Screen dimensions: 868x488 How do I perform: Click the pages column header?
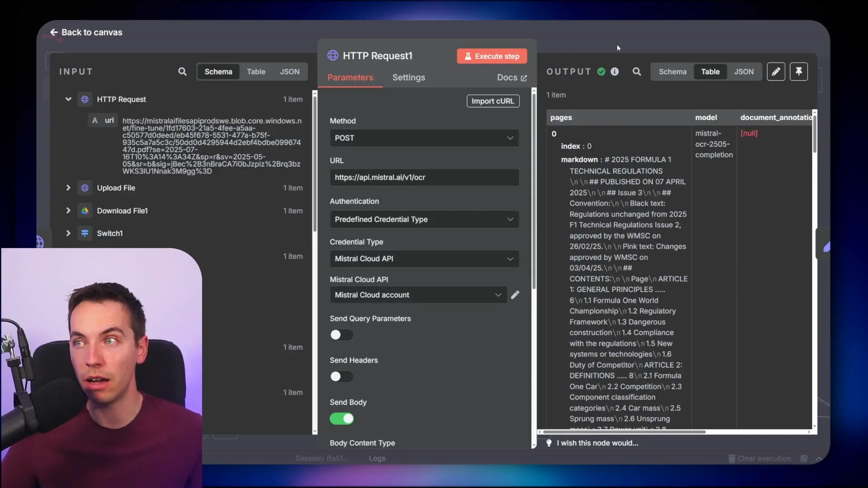[561, 117]
